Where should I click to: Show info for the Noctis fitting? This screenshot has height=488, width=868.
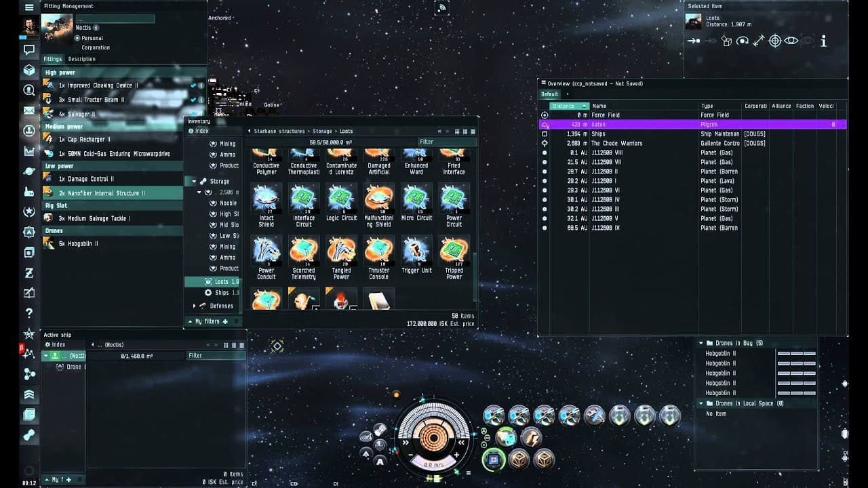click(96, 28)
